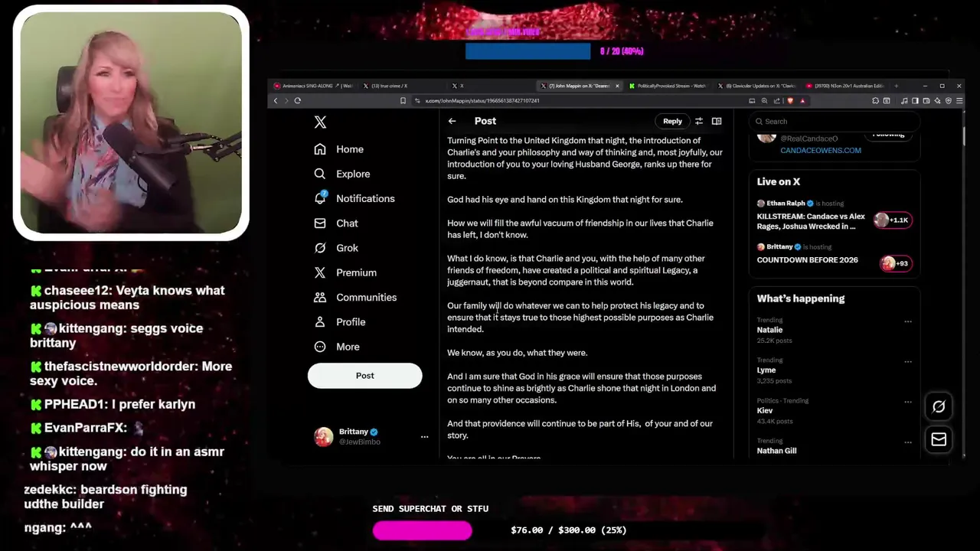Open the Brave Wallet icon
The image size is (980, 551).
[x=926, y=100]
